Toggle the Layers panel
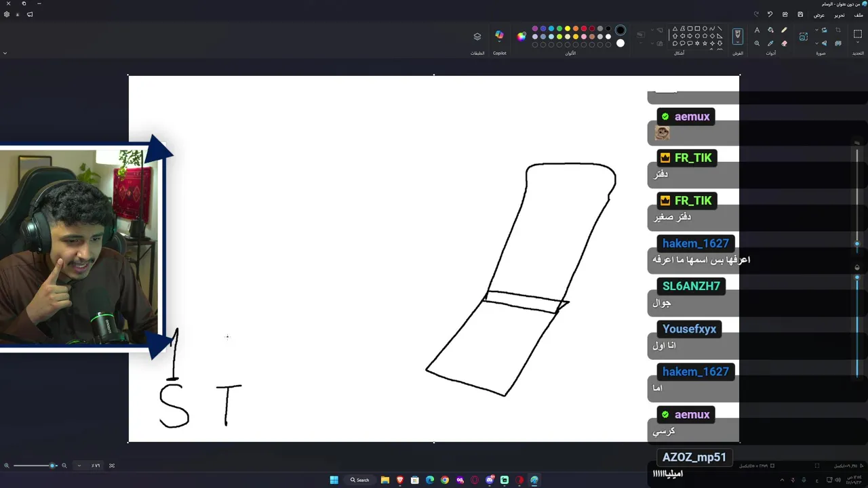The height and width of the screenshot is (488, 868). tap(477, 37)
